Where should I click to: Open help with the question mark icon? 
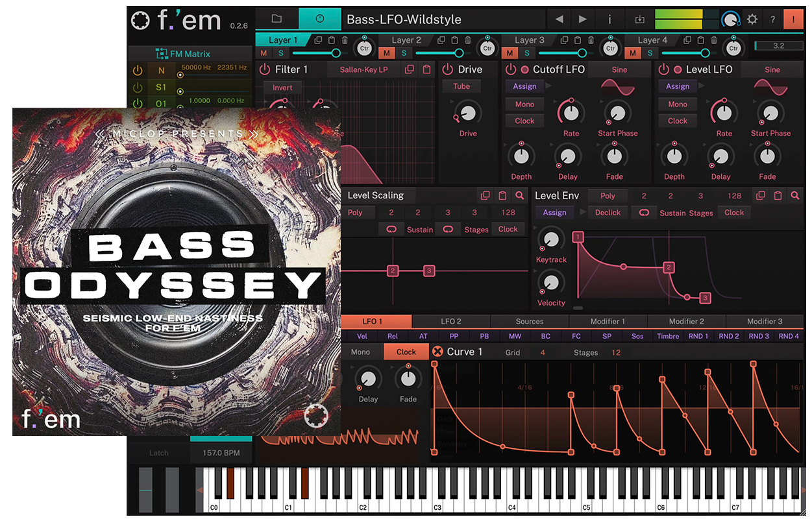pyautogui.click(x=772, y=19)
